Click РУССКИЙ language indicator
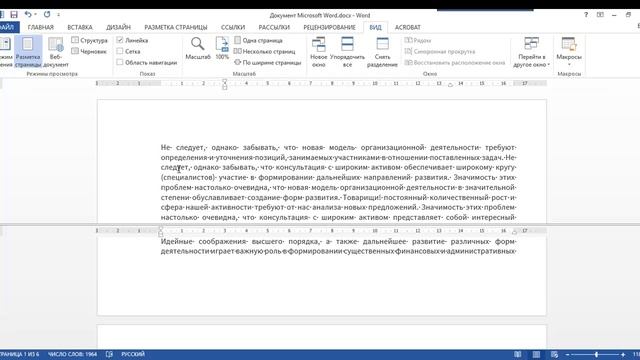The height and width of the screenshot is (360, 640). click(133, 354)
